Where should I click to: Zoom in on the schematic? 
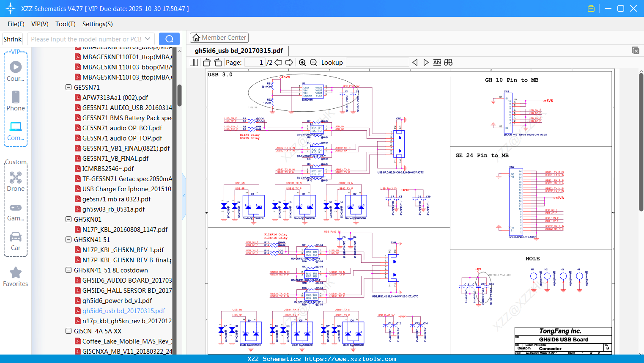point(302,63)
